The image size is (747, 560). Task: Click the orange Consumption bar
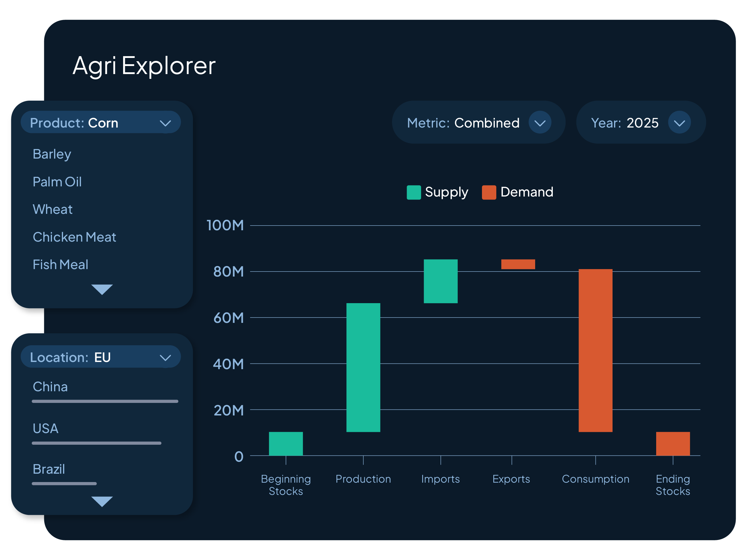[595, 350]
